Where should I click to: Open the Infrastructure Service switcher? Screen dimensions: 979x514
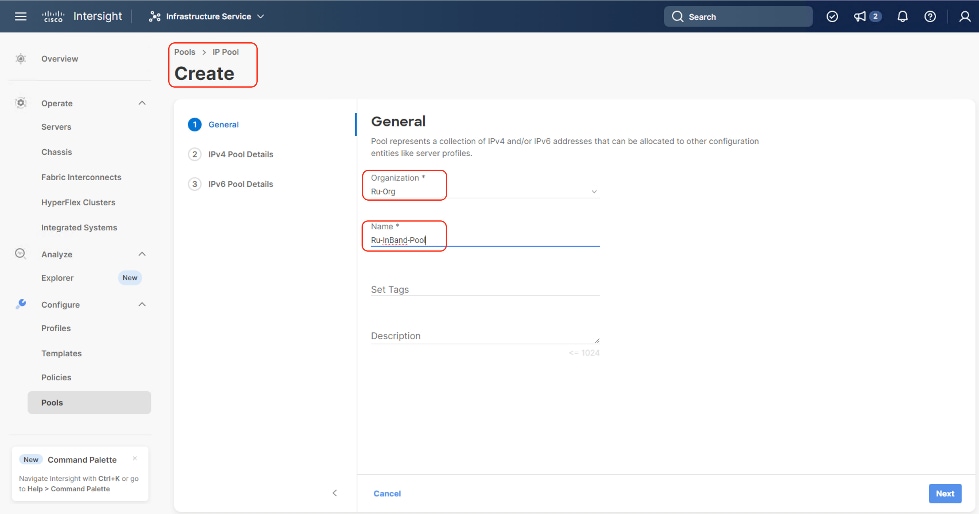(207, 16)
